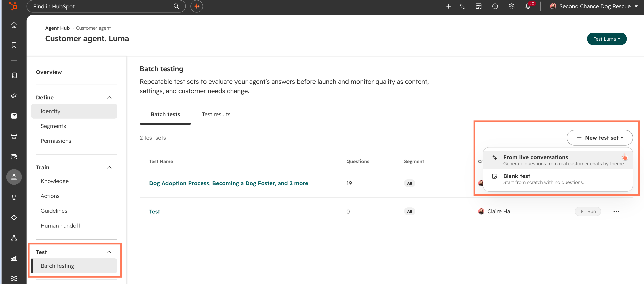Open Segments settings
This screenshot has width=644, height=284.
[x=74, y=126]
